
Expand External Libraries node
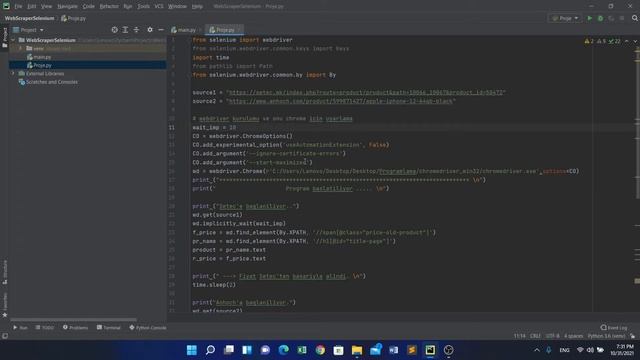pos(13,73)
